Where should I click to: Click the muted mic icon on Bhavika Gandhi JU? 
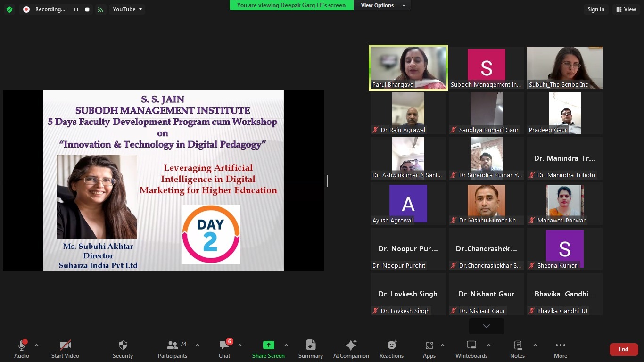[x=532, y=311]
